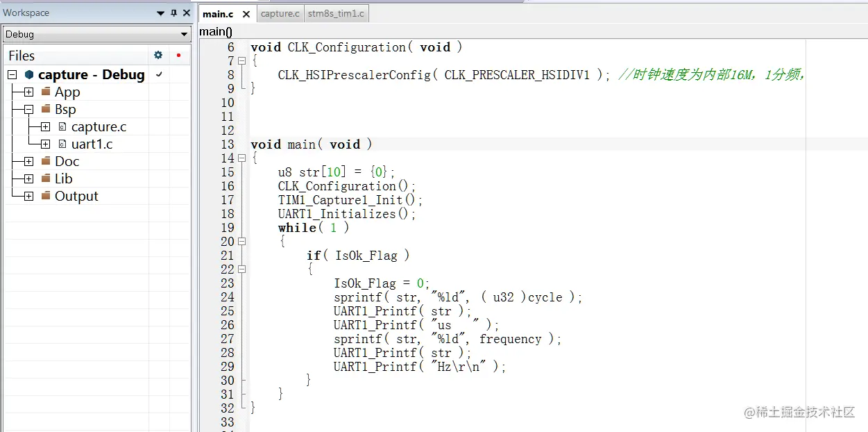This screenshot has width=868, height=432.
Task: Click the Bsp folder icon
Action: 46,109
